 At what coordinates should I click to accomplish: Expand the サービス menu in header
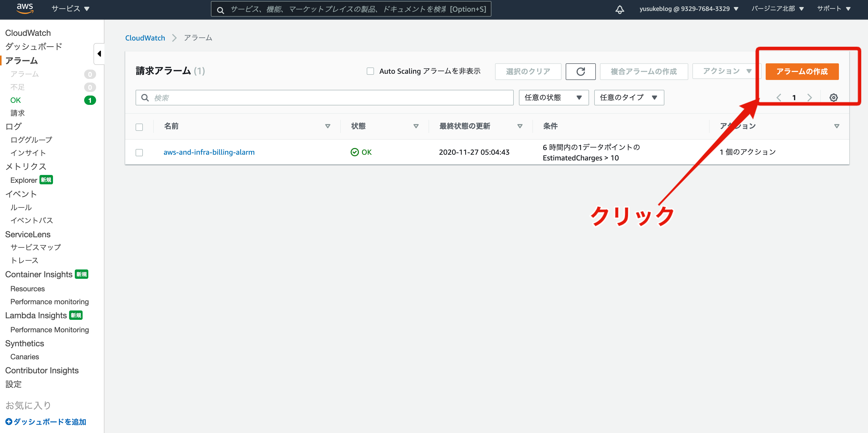coord(70,9)
